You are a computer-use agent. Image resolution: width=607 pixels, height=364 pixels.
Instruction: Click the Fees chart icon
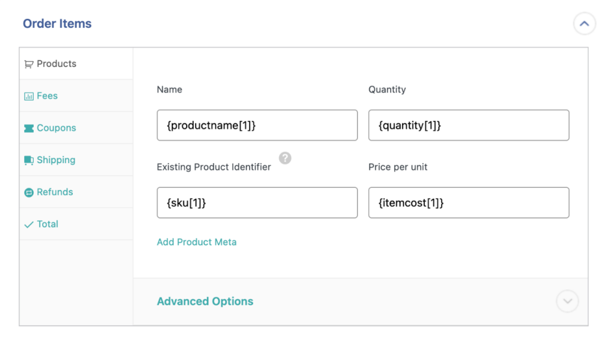28,97
